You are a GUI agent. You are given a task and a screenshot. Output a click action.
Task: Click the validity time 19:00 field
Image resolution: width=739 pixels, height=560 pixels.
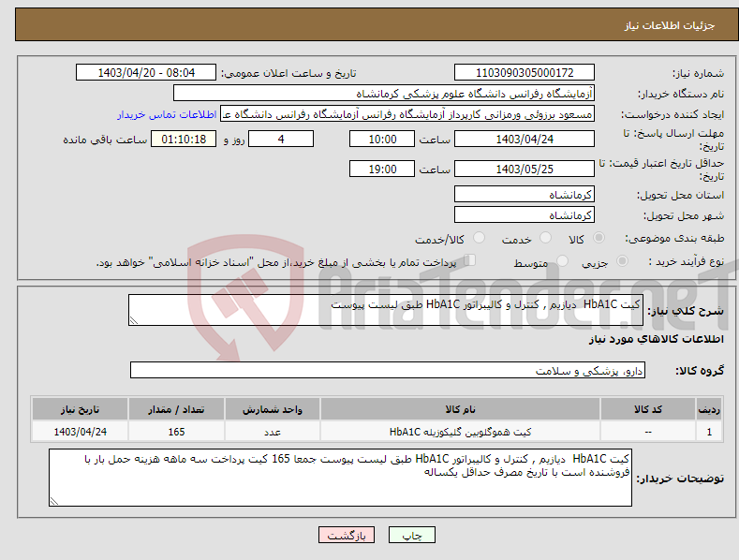[x=382, y=169]
